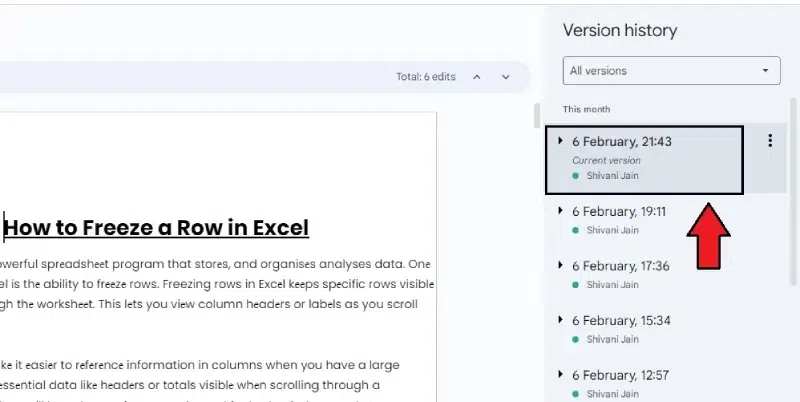Go to next edit with down chevron
The width and height of the screenshot is (800, 402).
tap(506, 77)
